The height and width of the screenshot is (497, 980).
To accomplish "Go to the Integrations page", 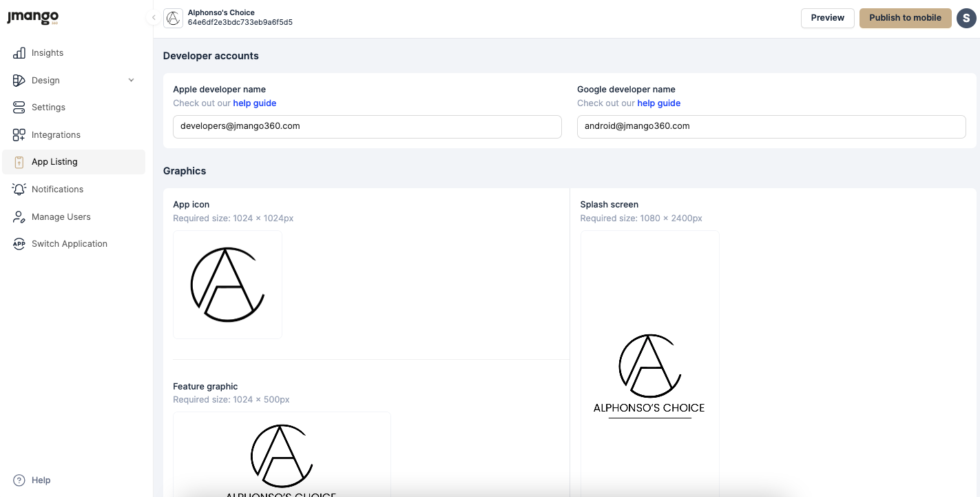I will coord(56,135).
